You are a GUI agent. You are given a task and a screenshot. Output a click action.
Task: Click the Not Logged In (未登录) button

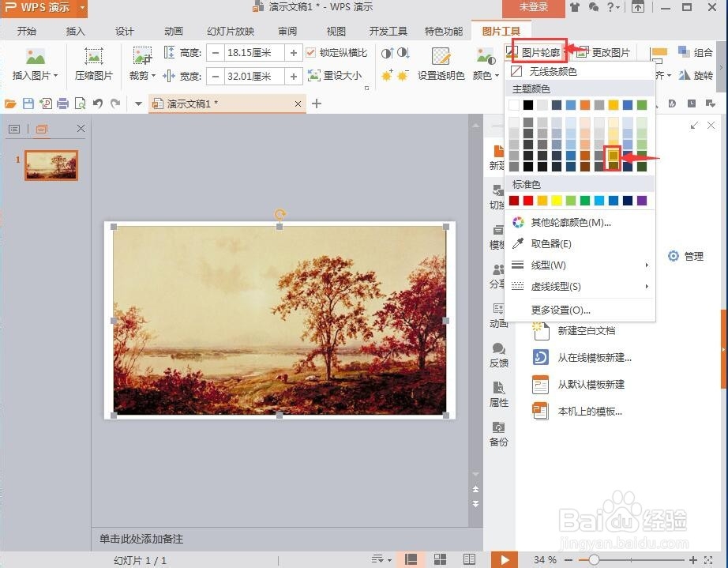pos(534,7)
